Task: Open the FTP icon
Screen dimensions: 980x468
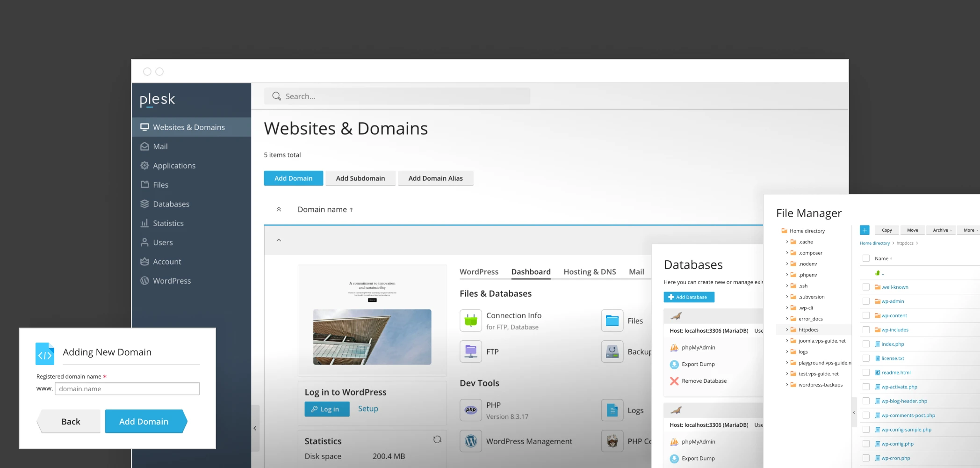Action: pos(470,351)
